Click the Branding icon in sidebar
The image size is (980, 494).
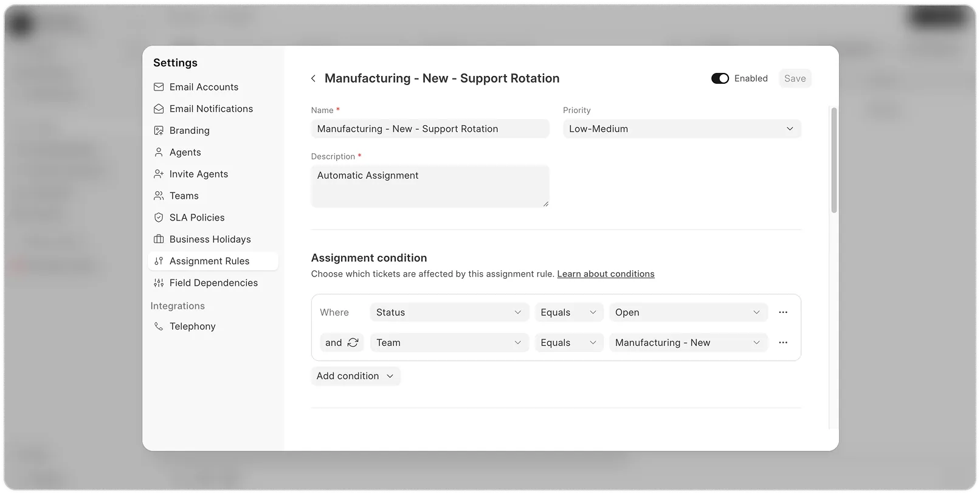click(x=159, y=131)
